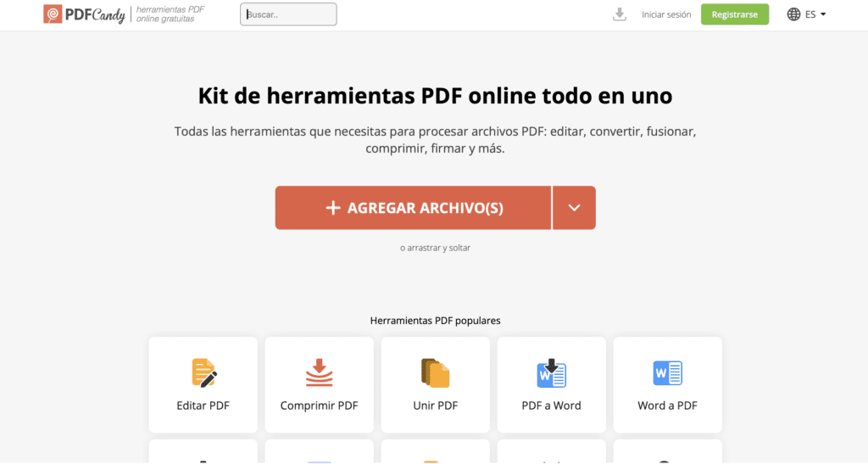This screenshot has height=470, width=868.
Task: Click the 'Herramientas PDF populares' heading
Action: click(435, 321)
